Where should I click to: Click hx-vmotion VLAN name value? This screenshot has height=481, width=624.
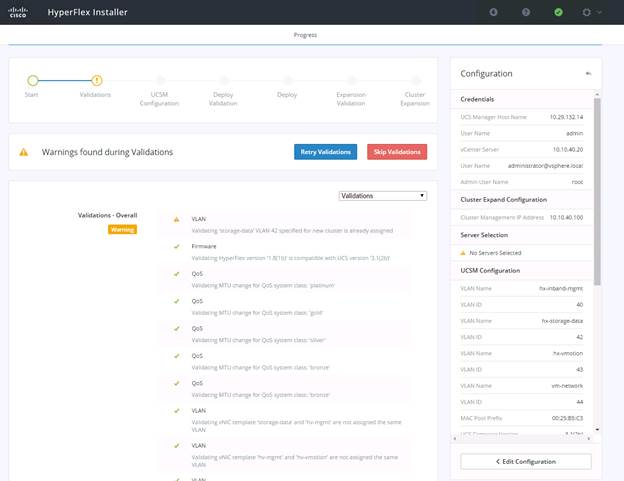point(568,353)
